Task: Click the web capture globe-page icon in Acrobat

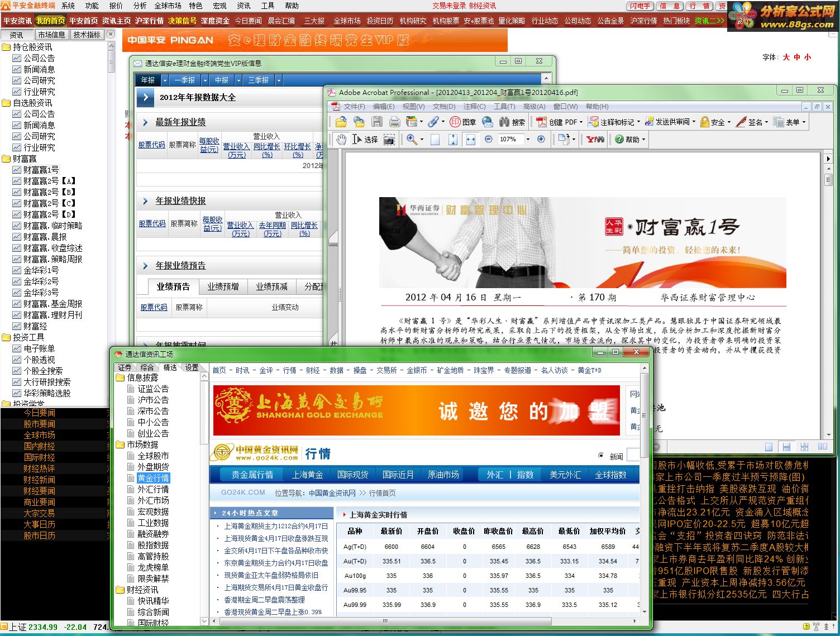Action: (359, 122)
